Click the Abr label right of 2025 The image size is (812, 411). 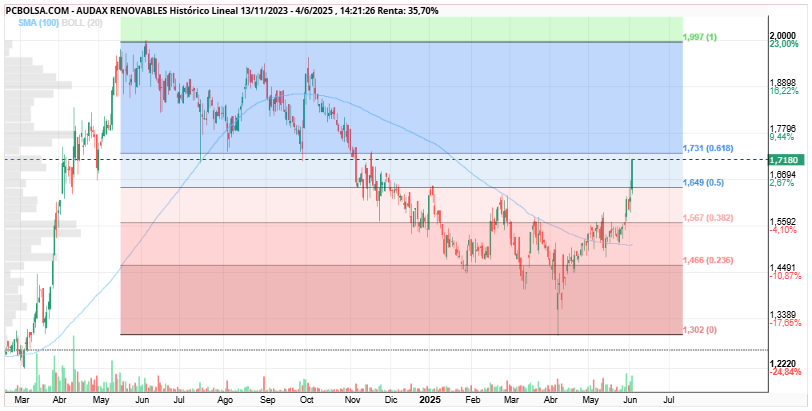(552, 400)
